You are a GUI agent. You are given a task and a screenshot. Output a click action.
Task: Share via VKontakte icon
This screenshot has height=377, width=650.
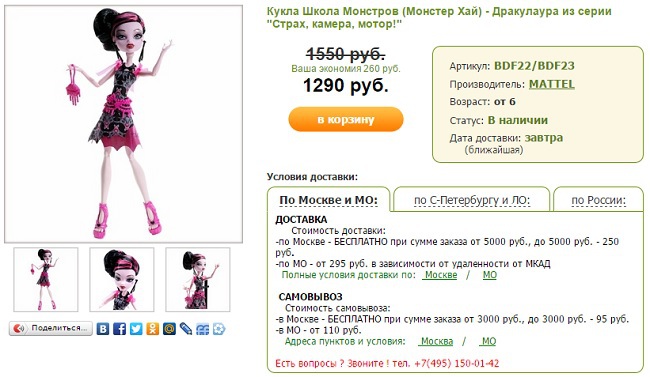[x=103, y=329]
